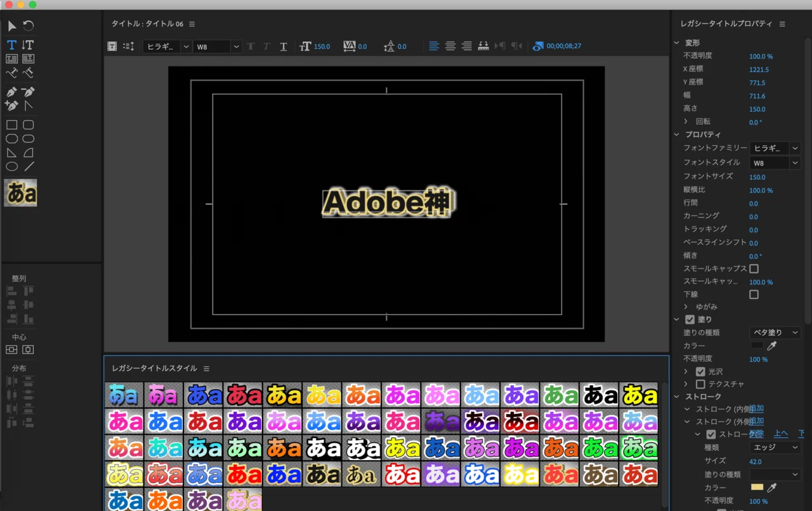The width and height of the screenshot is (812, 511).
Task: Pick stroke color with the eyedropper
Action: coord(772,488)
